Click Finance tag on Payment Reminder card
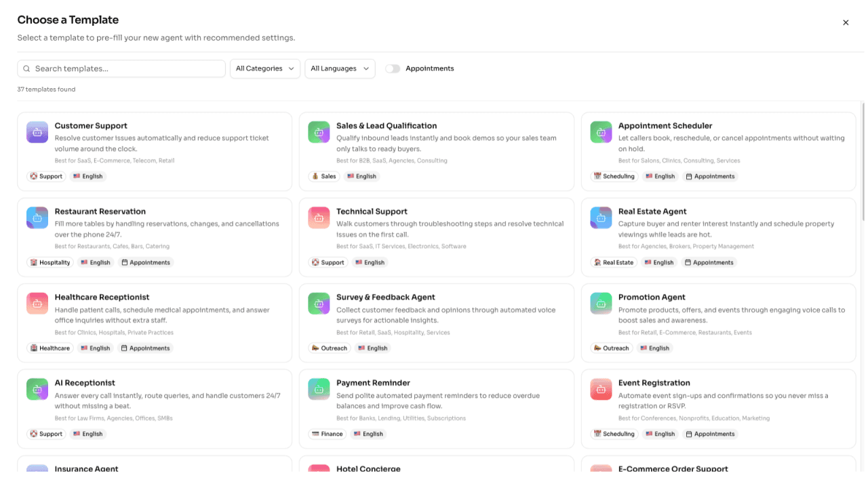This screenshot has width=868, height=488. pyautogui.click(x=328, y=434)
